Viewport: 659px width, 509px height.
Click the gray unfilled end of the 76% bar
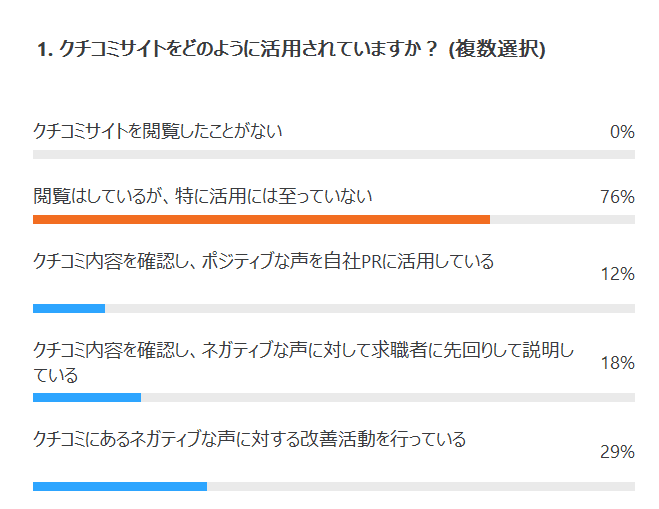[x=562, y=220]
